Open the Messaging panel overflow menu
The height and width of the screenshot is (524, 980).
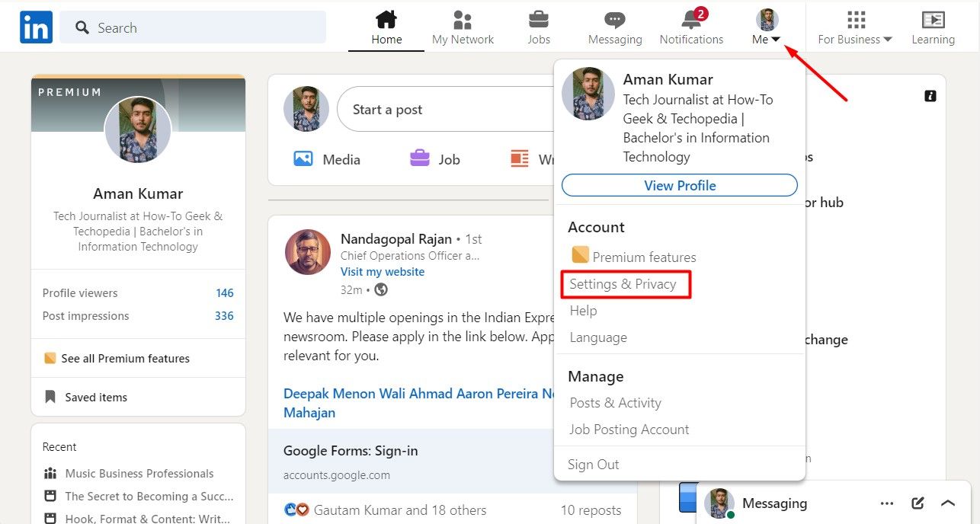point(886,503)
